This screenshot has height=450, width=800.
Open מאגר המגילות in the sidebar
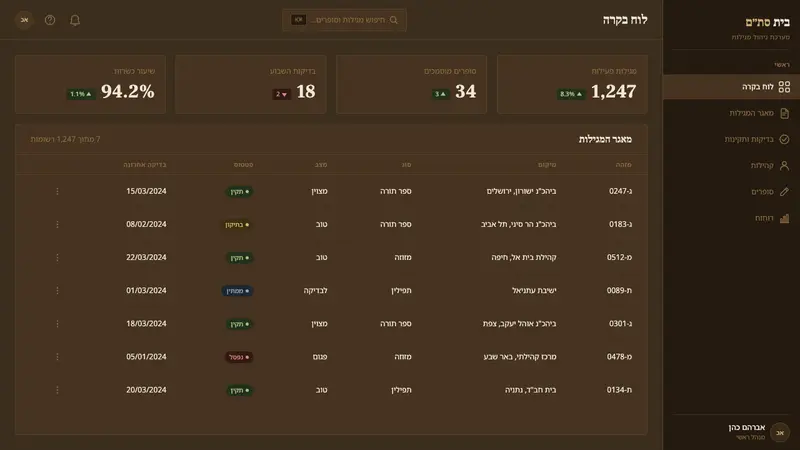click(x=731, y=113)
